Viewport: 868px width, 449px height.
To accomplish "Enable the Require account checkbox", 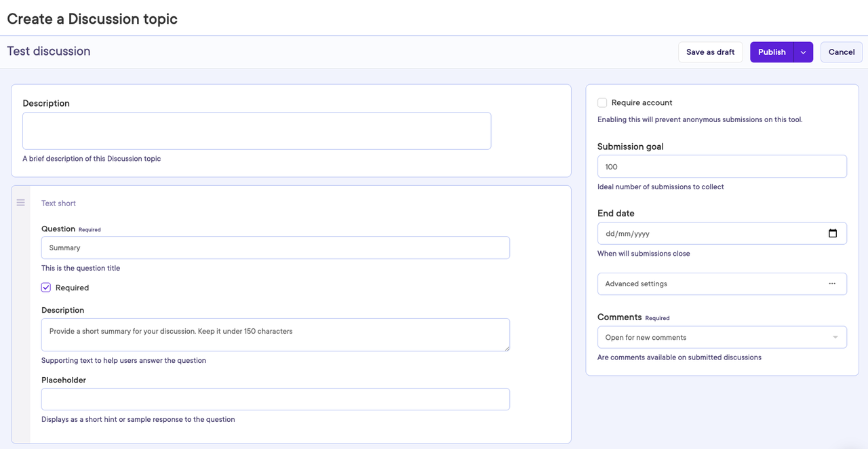I will tap(601, 102).
